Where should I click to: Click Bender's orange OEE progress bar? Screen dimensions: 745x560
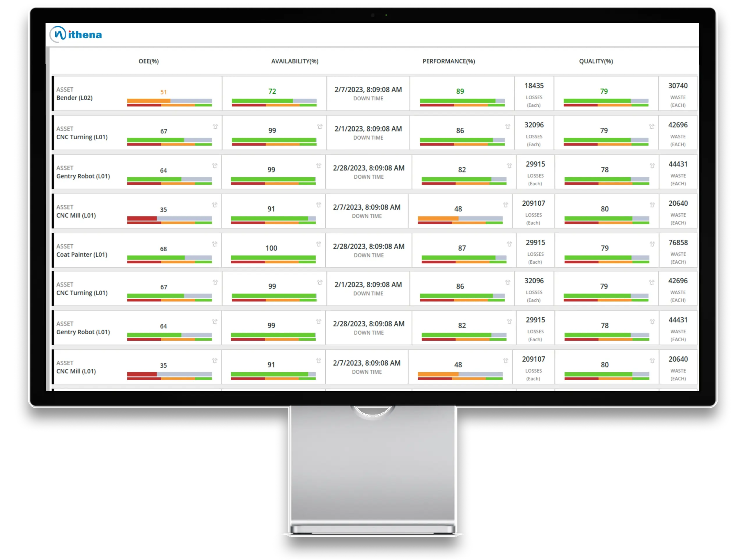tap(148, 101)
